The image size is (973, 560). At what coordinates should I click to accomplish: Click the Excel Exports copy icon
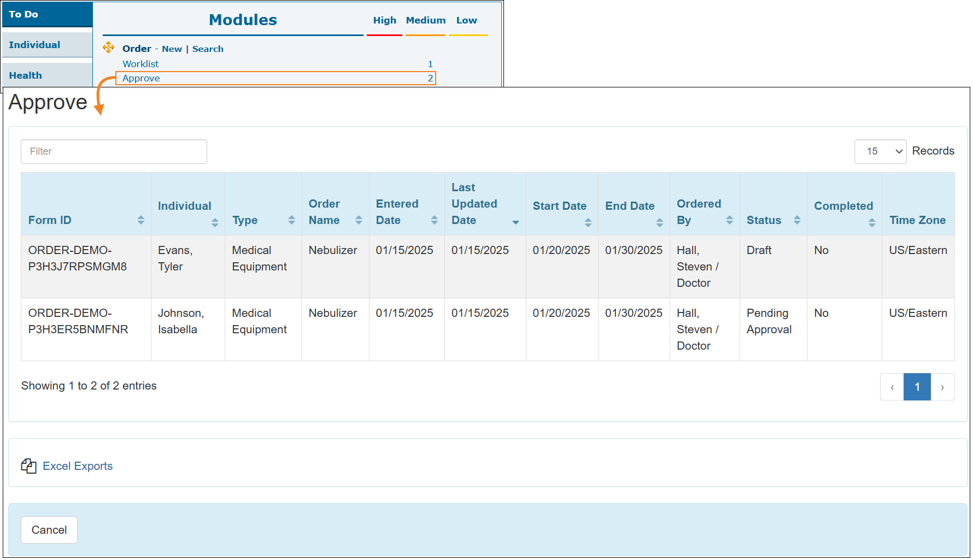coord(28,466)
